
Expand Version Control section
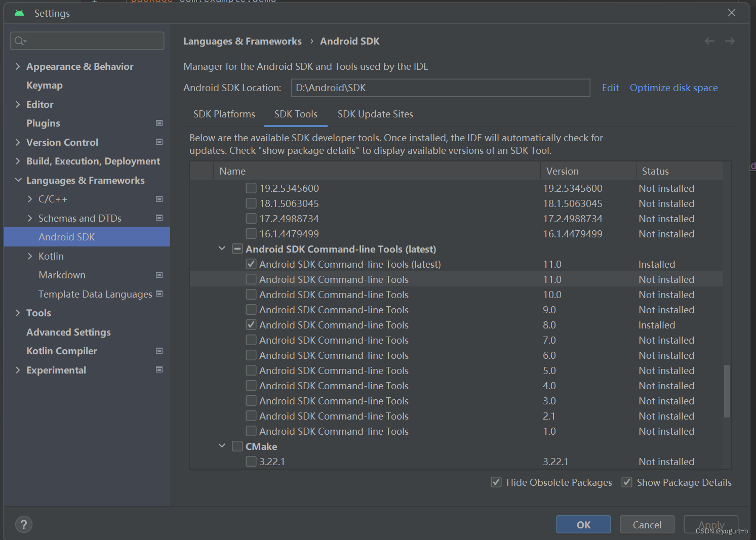pos(18,142)
